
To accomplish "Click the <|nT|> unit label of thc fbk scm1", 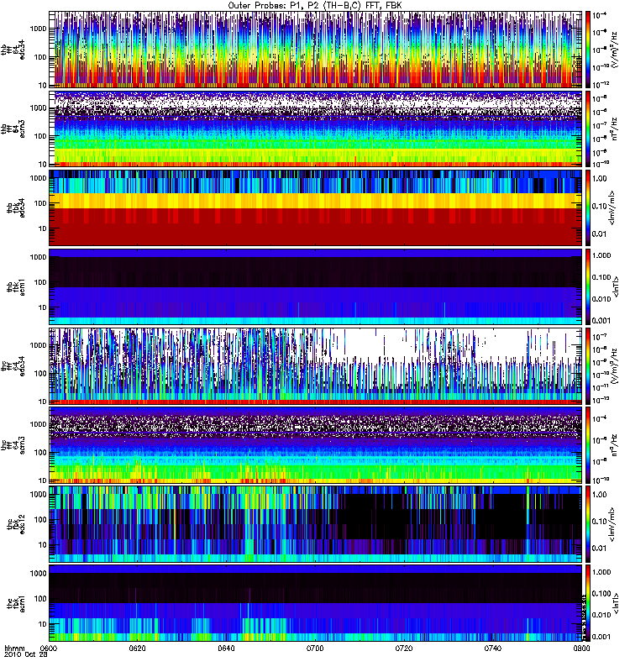I will point(616,603).
